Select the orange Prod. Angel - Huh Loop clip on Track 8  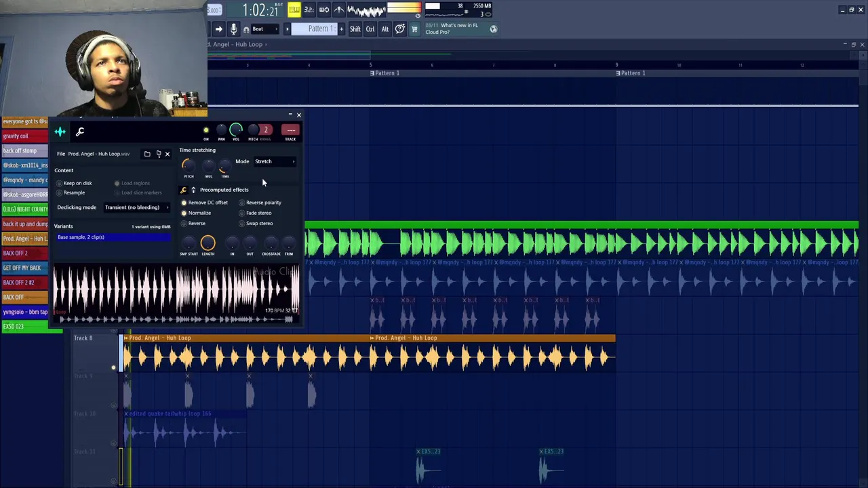(x=246, y=354)
